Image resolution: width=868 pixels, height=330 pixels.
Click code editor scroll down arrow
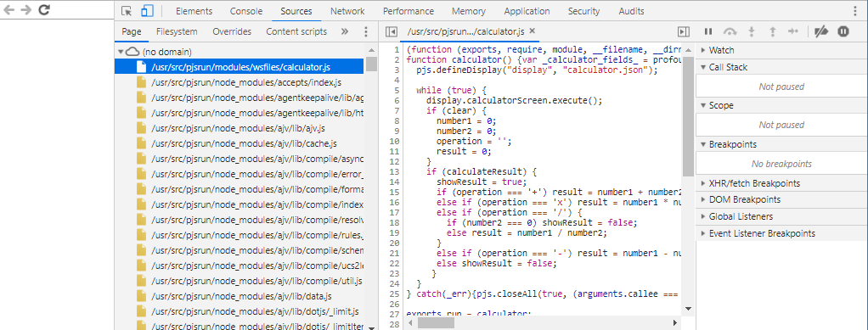(688, 309)
